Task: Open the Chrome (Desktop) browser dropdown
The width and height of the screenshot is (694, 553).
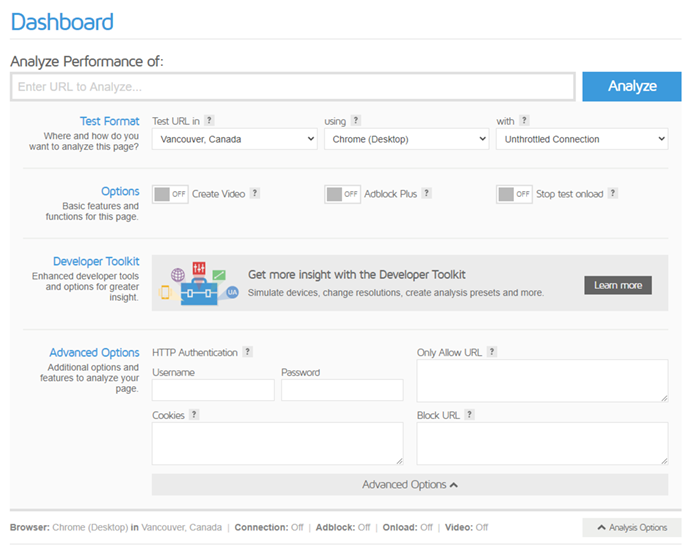Action: coord(407,139)
